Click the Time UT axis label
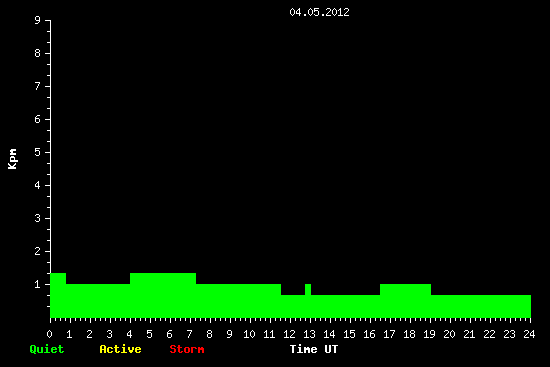The width and height of the screenshot is (550, 367). click(314, 349)
